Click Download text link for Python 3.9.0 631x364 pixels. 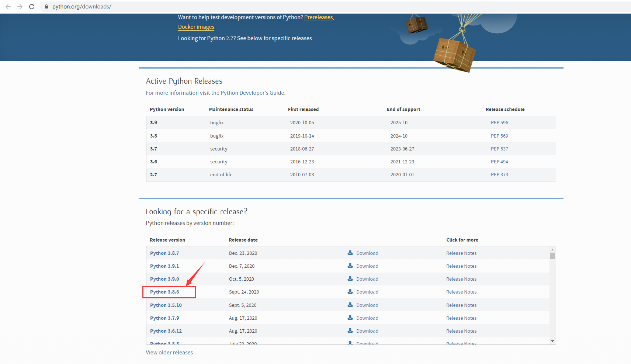click(x=367, y=279)
